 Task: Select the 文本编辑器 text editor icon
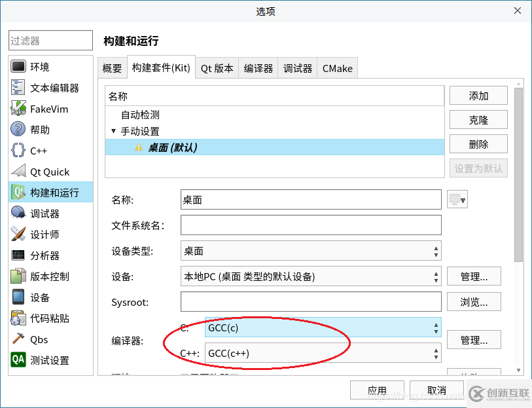click(x=18, y=87)
